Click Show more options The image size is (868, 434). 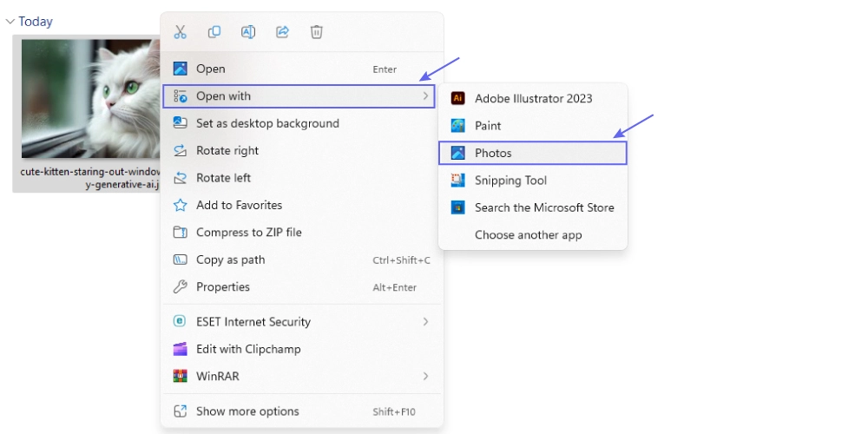tap(247, 411)
